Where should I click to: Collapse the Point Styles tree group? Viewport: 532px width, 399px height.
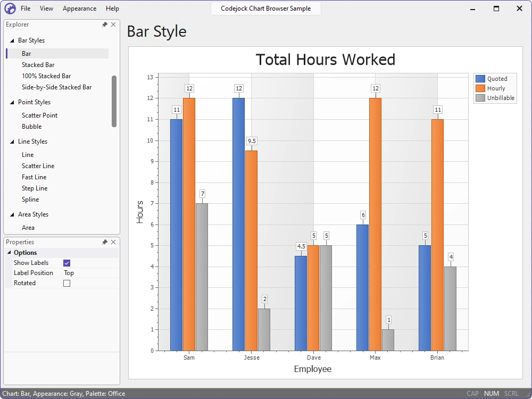[12, 103]
